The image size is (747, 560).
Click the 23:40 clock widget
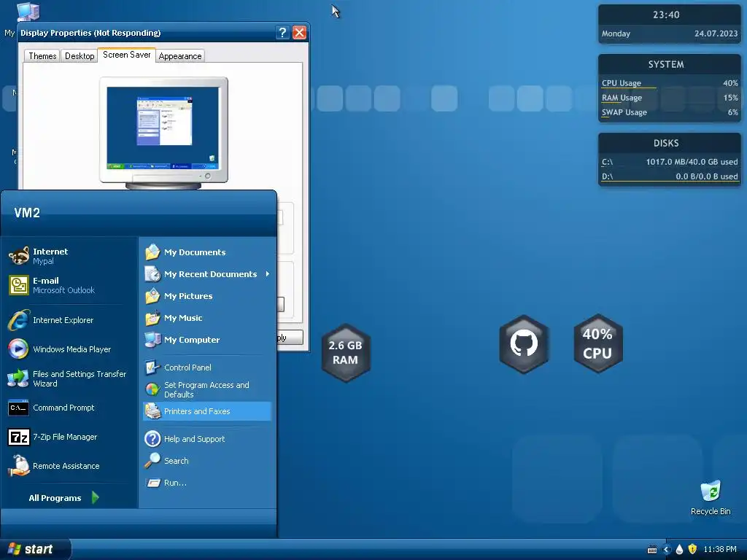tap(666, 15)
